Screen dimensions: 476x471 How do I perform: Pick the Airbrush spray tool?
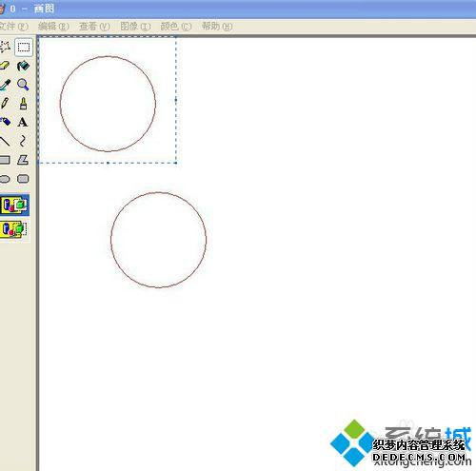pyautogui.click(x=5, y=122)
